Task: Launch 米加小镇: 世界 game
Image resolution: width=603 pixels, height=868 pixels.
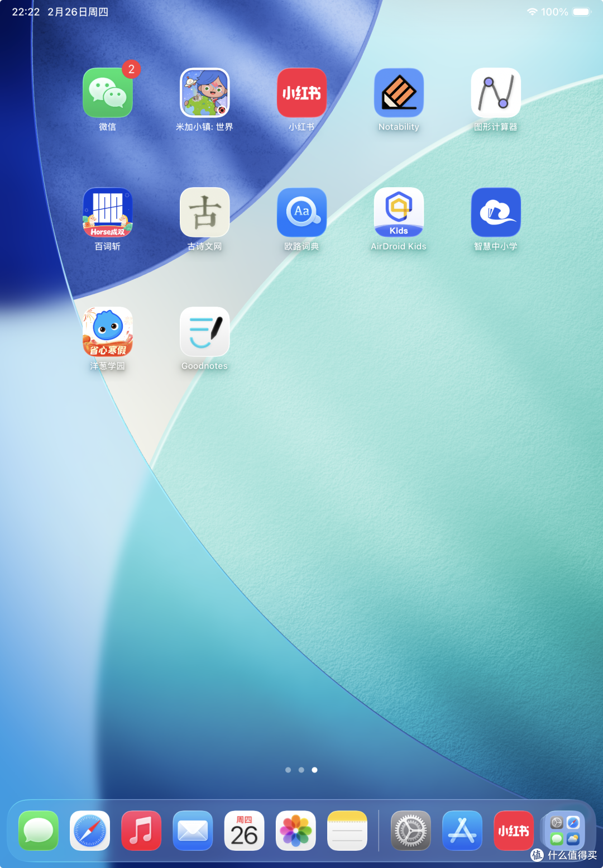Action: [x=205, y=93]
